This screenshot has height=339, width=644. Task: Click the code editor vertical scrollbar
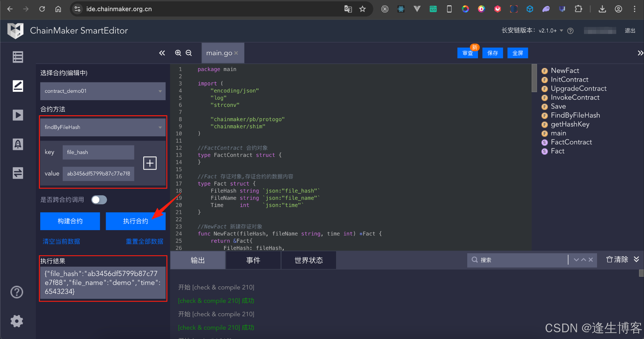pos(534,78)
